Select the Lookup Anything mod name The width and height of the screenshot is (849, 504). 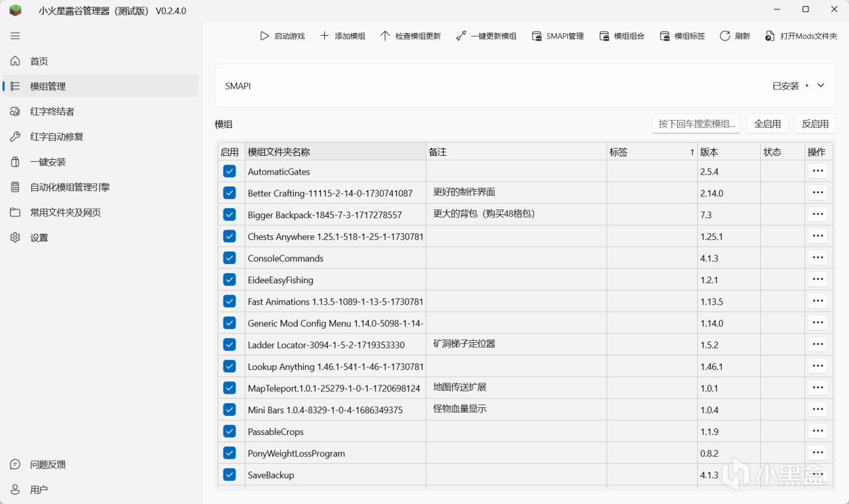(336, 367)
